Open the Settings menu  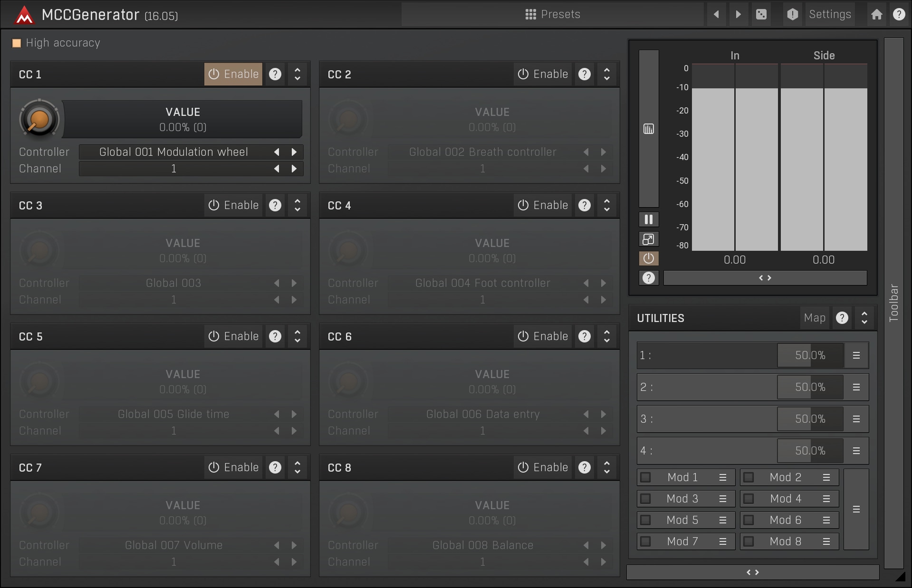(x=830, y=14)
